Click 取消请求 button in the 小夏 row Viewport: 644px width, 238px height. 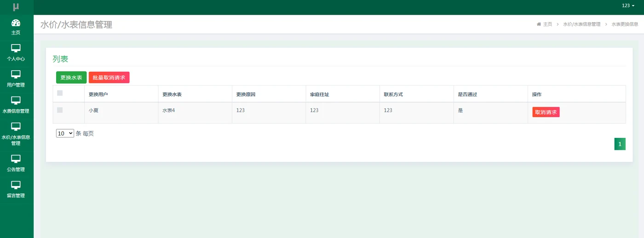546,112
